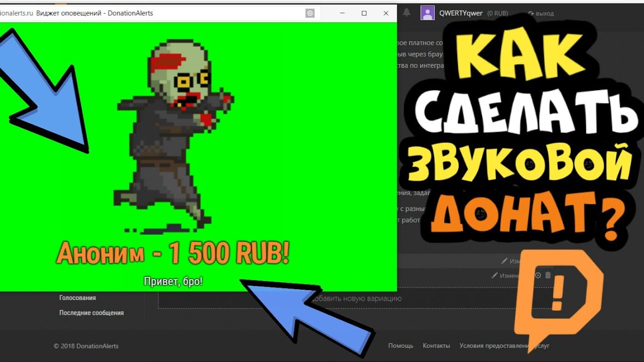
Task: Click the purple user avatar icon
Action: pyautogui.click(x=427, y=13)
